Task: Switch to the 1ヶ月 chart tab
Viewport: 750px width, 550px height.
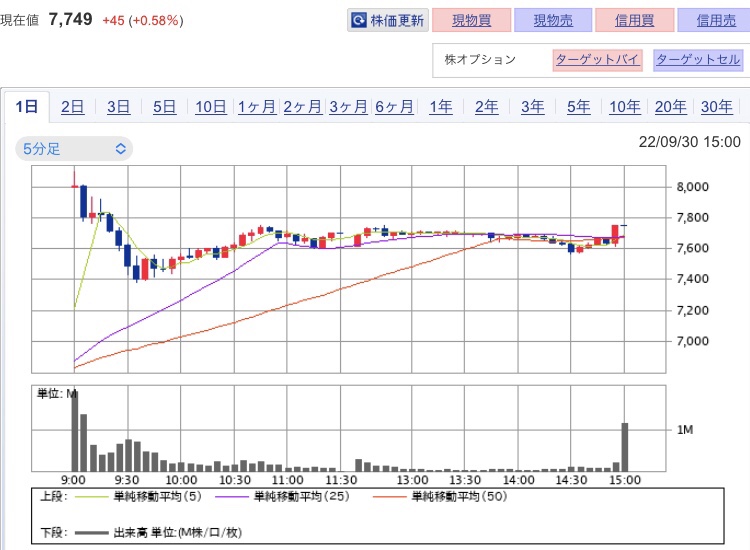Action: tap(257, 106)
